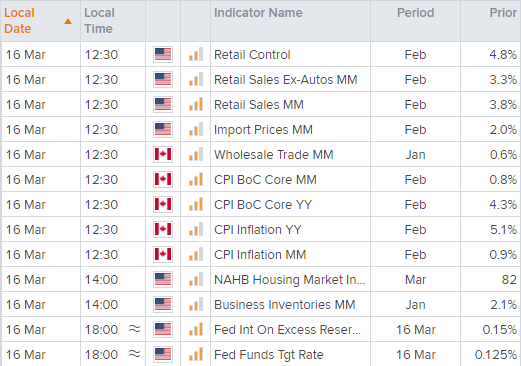Select the Fed Int On Excess Reser... row
Screen dimensions: 521x366
[261, 329]
